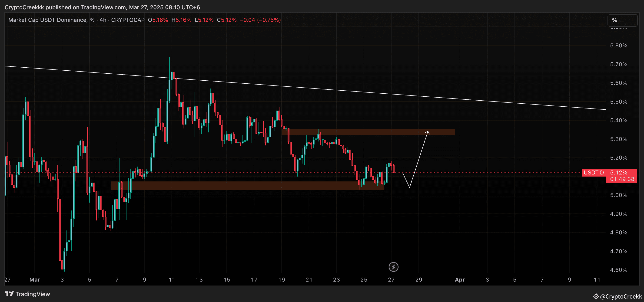Click the lower brown support zone rectangle
644x302 pixels.
(247, 186)
